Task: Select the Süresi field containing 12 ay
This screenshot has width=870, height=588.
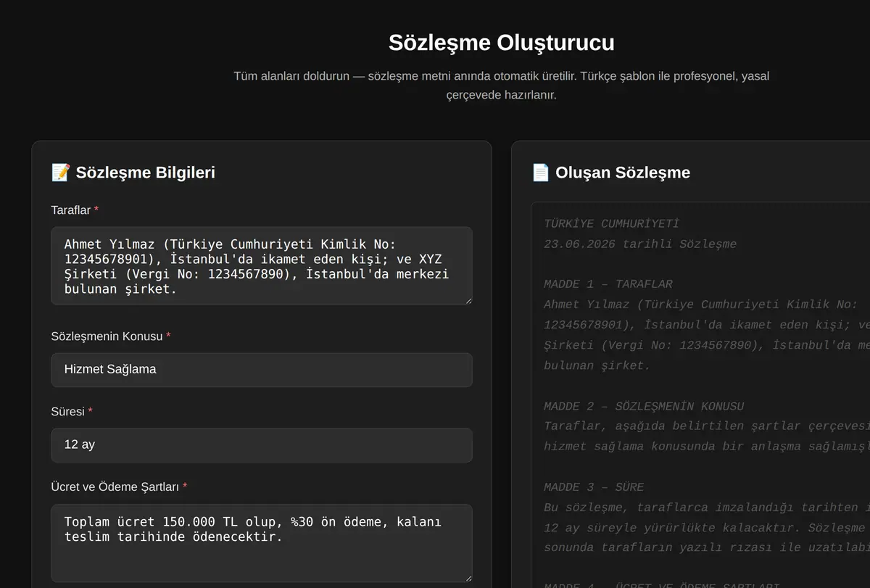Action: pos(262,445)
